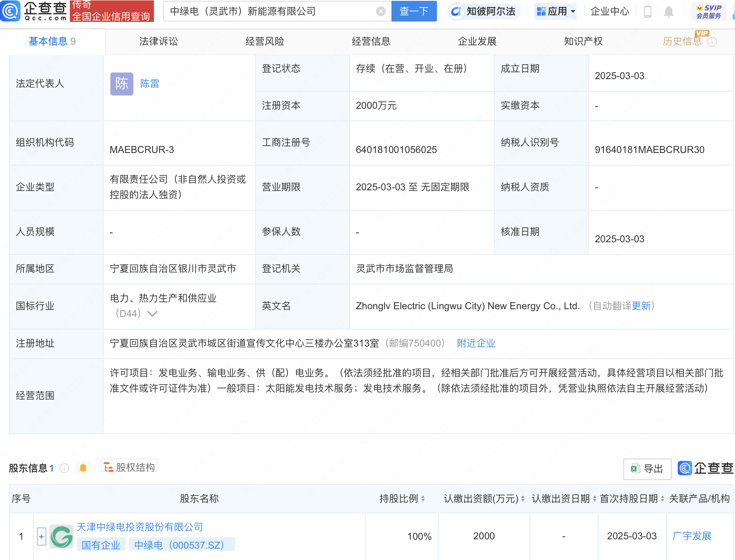Click 更新 link for English name
The image size is (735, 560).
tap(641, 306)
